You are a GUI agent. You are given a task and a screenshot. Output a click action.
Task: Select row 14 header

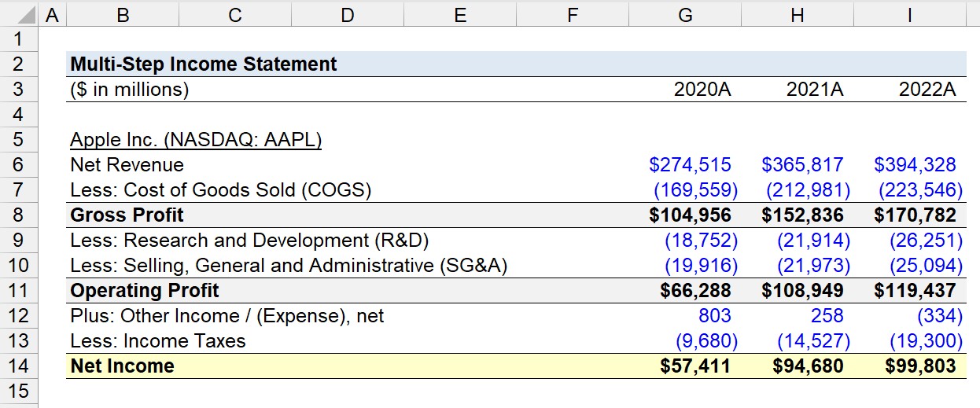point(18,366)
